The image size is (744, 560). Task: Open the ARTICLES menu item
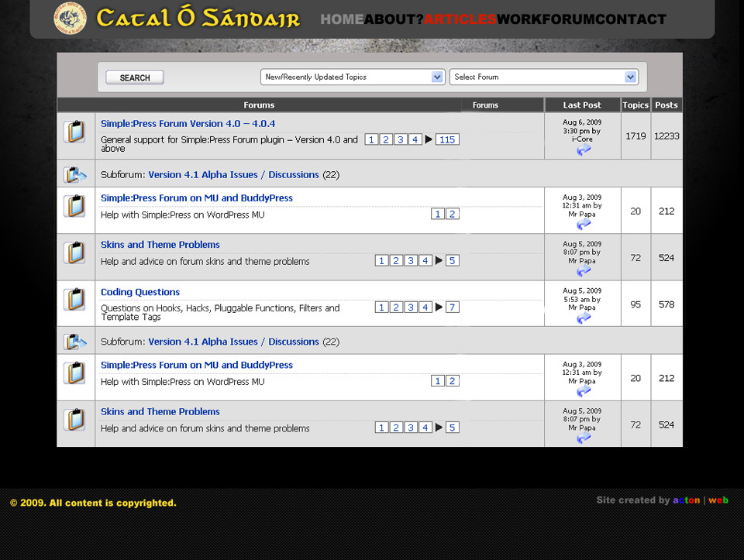[x=460, y=19]
